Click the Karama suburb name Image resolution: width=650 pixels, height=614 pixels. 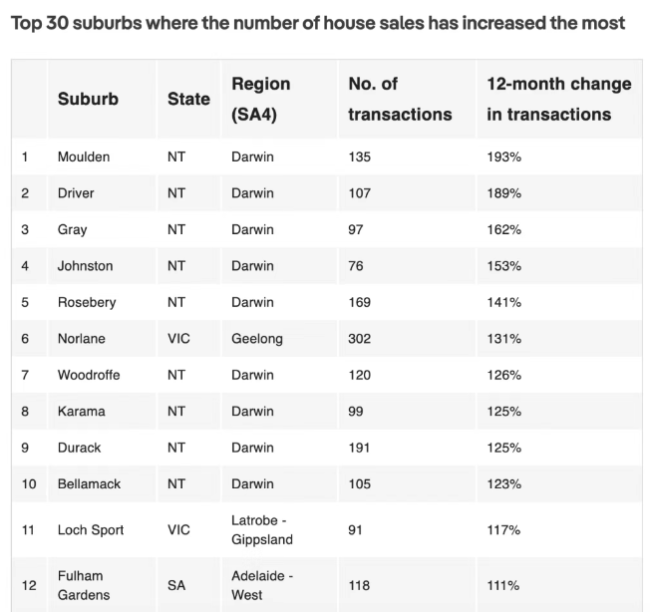click(x=81, y=411)
